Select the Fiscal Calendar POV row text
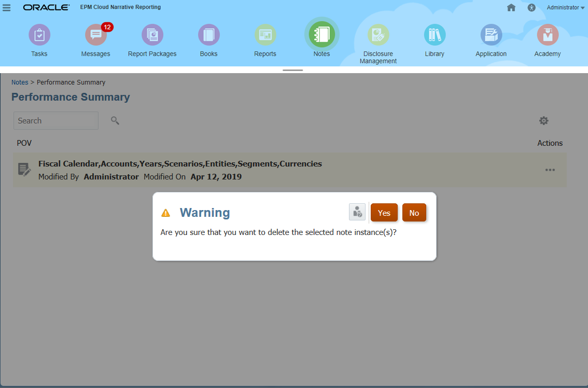This screenshot has height=388, width=588. 180,163
